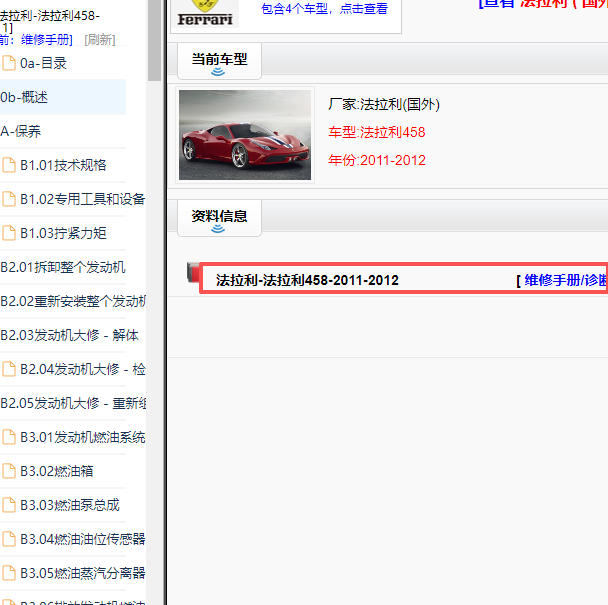Click the red Ferrari 458 thumbnail image
Screen dimensions: 608x605
(x=245, y=135)
